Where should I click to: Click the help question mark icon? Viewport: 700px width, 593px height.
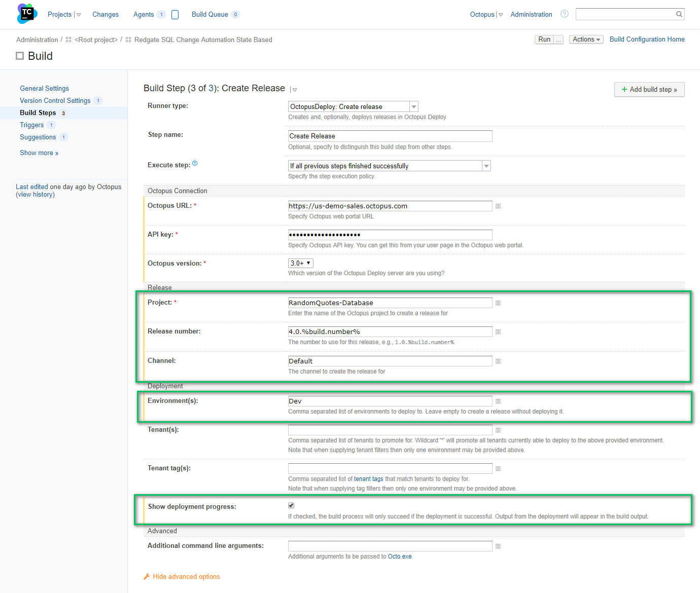coord(564,14)
